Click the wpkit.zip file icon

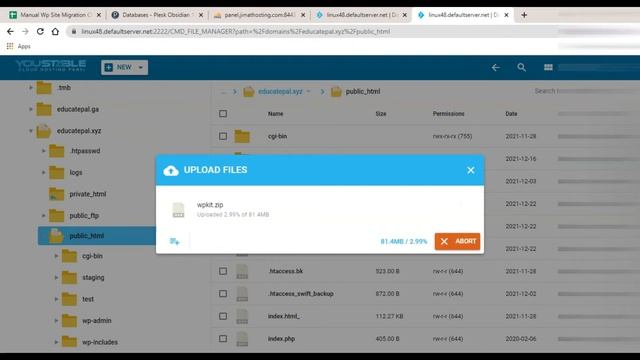tap(178, 210)
